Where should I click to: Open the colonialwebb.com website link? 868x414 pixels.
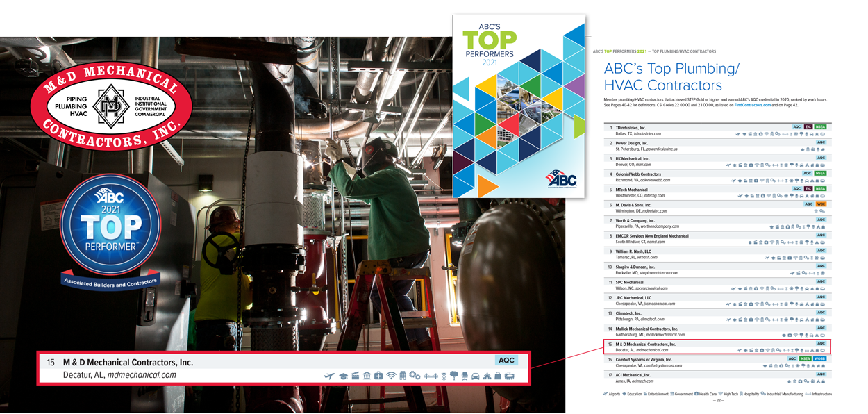655,180
